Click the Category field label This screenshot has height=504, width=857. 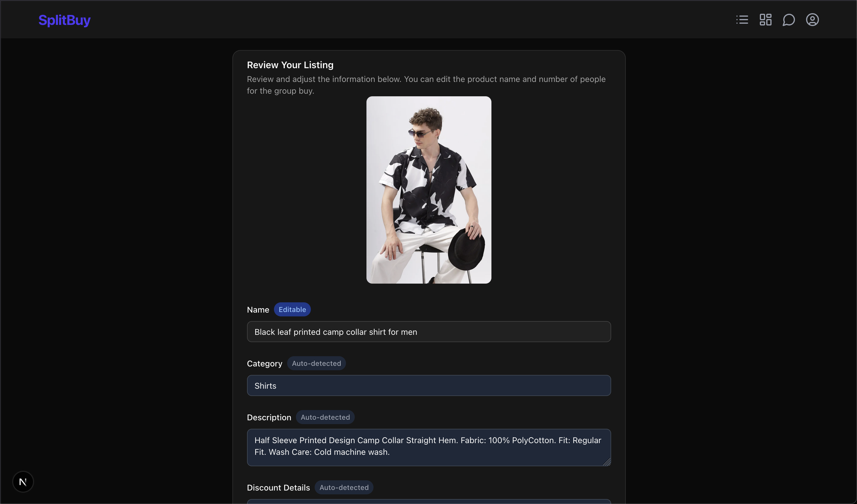[x=264, y=364]
